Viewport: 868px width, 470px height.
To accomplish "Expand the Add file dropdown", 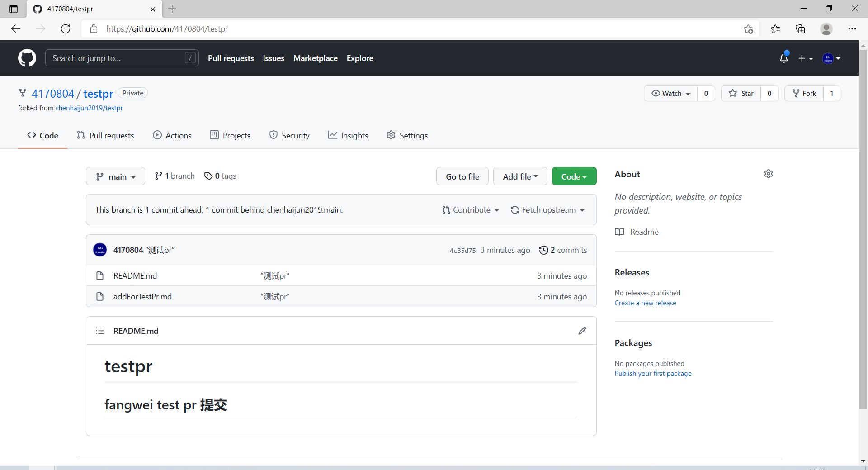I will (520, 176).
